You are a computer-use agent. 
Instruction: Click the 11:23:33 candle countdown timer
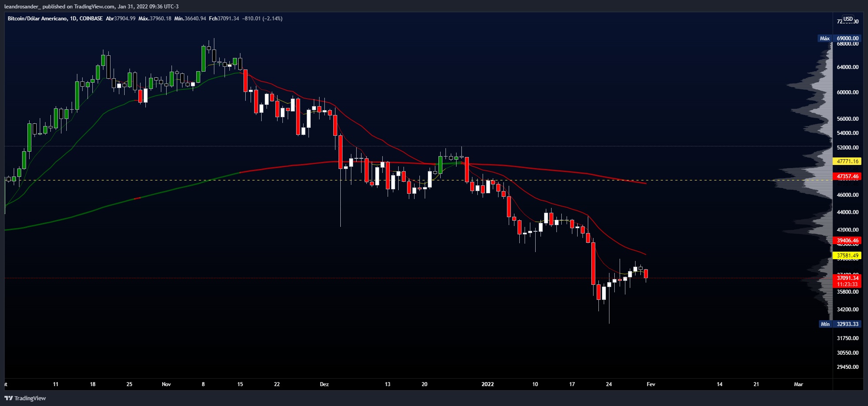pyautogui.click(x=847, y=284)
